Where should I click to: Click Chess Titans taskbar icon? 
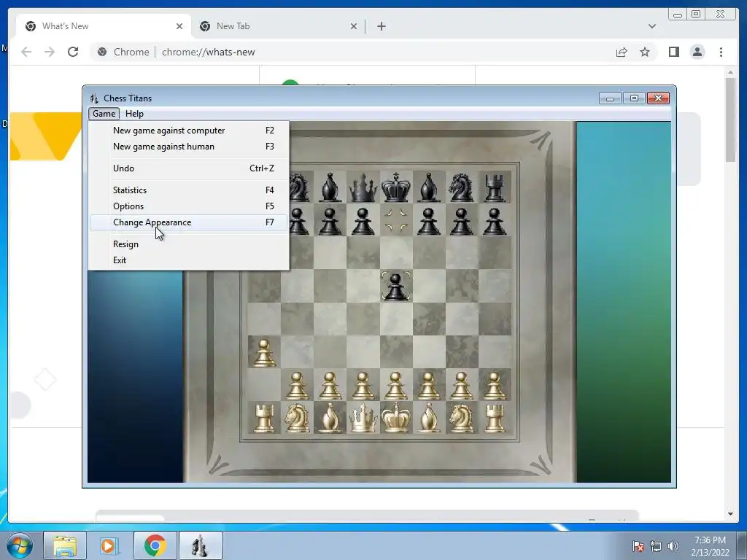click(x=200, y=545)
